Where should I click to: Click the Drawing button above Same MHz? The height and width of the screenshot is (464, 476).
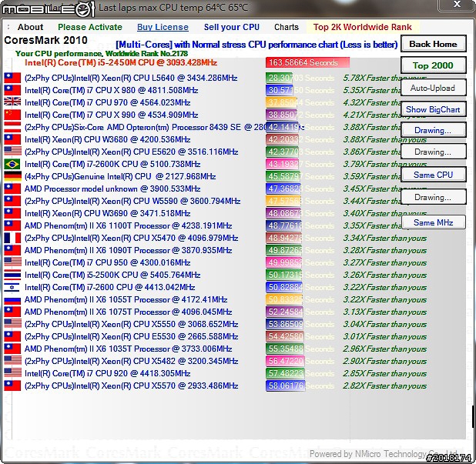(x=433, y=197)
